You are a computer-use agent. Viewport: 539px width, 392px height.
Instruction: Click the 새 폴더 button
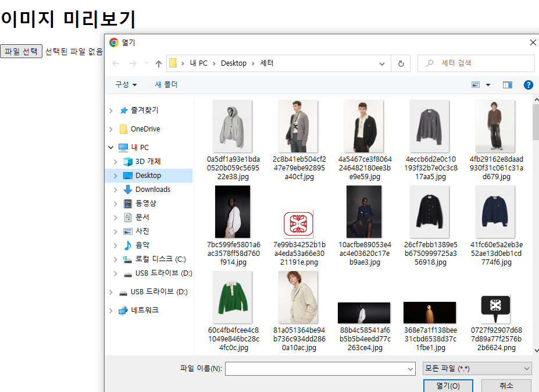pos(166,84)
